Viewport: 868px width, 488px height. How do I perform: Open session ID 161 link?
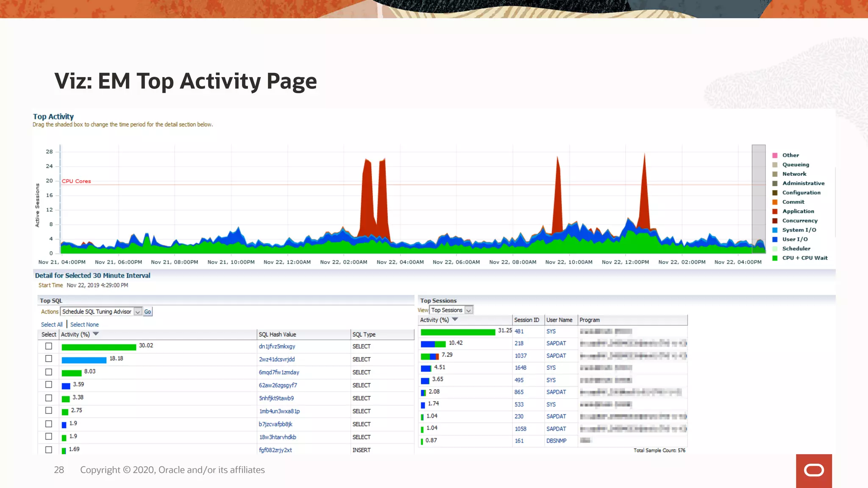(x=519, y=441)
